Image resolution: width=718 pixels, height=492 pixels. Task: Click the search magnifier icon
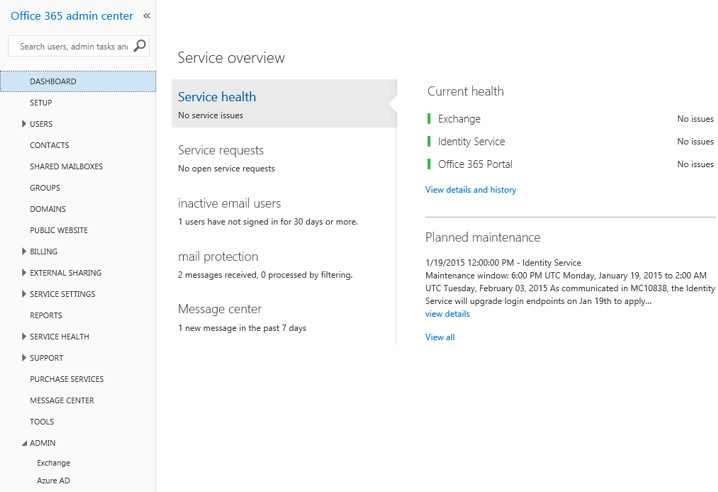140,46
